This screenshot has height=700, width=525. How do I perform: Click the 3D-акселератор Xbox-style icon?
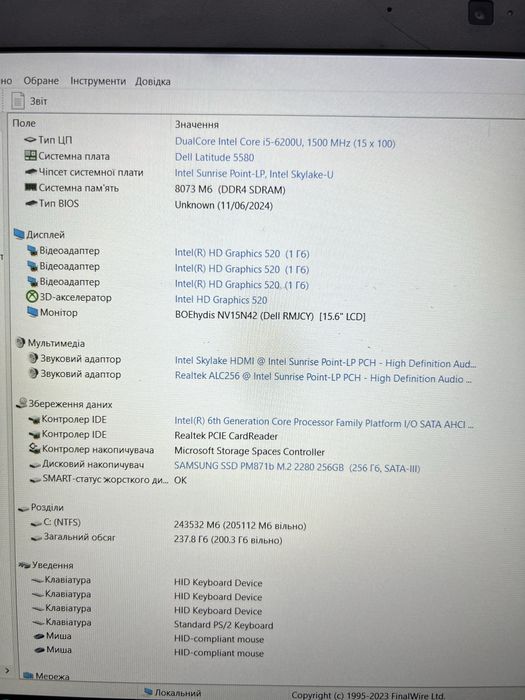point(32,296)
